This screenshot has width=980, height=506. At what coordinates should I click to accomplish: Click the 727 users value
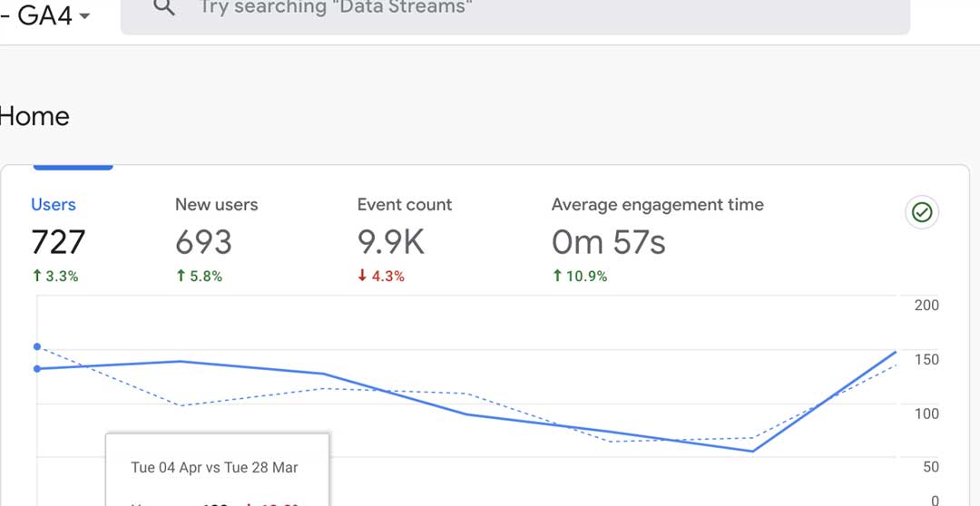[x=58, y=242]
